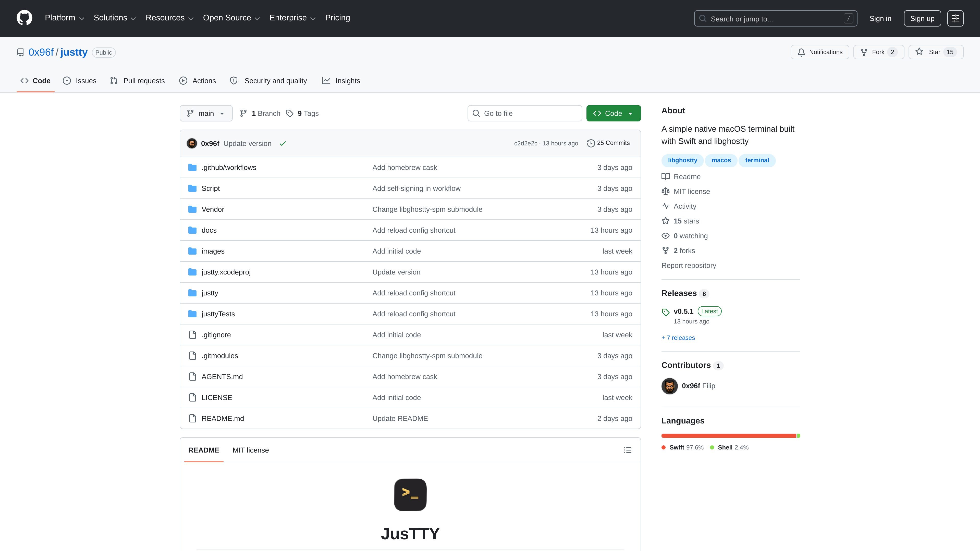Screen dimensions: 980x551
Task: Click the Notifications bell button
Action: point(819,52)
